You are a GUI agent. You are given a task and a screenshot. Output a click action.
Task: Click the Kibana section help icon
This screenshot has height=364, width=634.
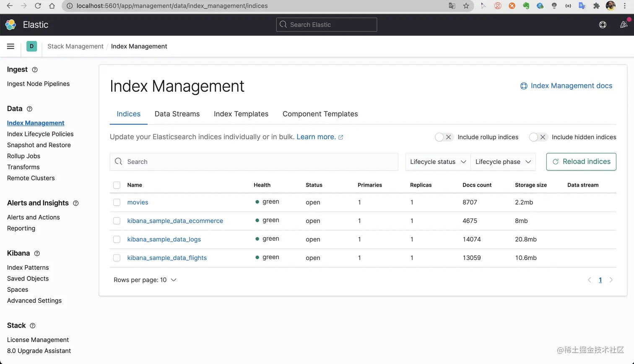pyautogui.click(x=37, y=253)
